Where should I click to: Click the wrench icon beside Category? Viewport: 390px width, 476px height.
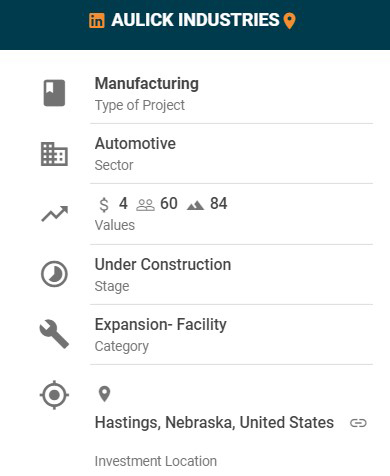[54, 334]
